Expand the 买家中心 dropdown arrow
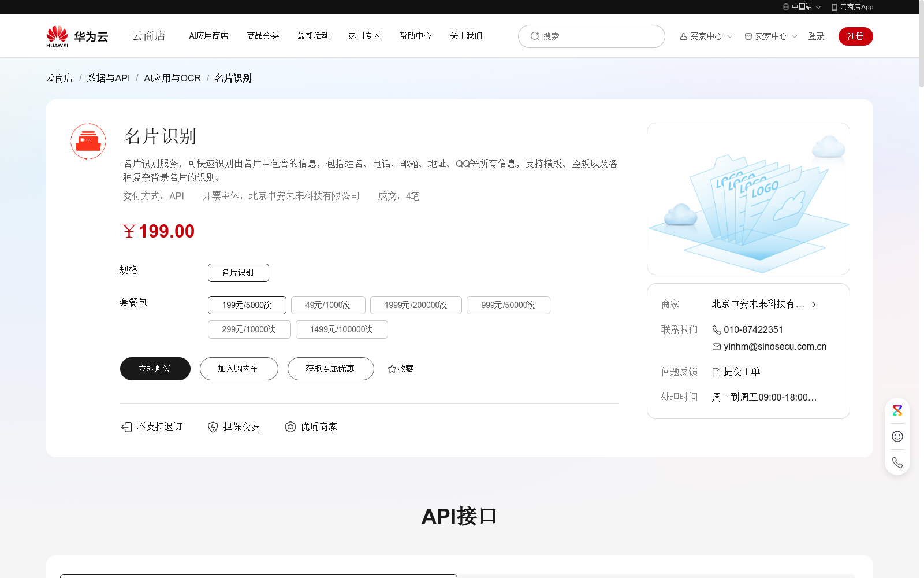The height and width of the screenshot is (578, 924). coord(730,36)
